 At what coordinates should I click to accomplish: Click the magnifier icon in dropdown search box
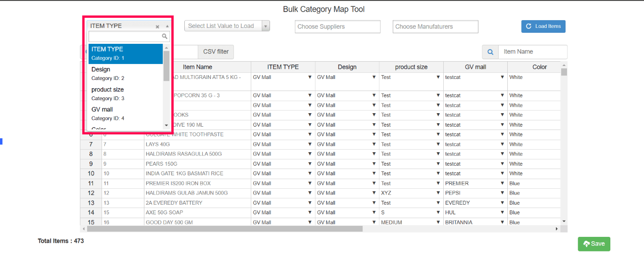point(165,37)
